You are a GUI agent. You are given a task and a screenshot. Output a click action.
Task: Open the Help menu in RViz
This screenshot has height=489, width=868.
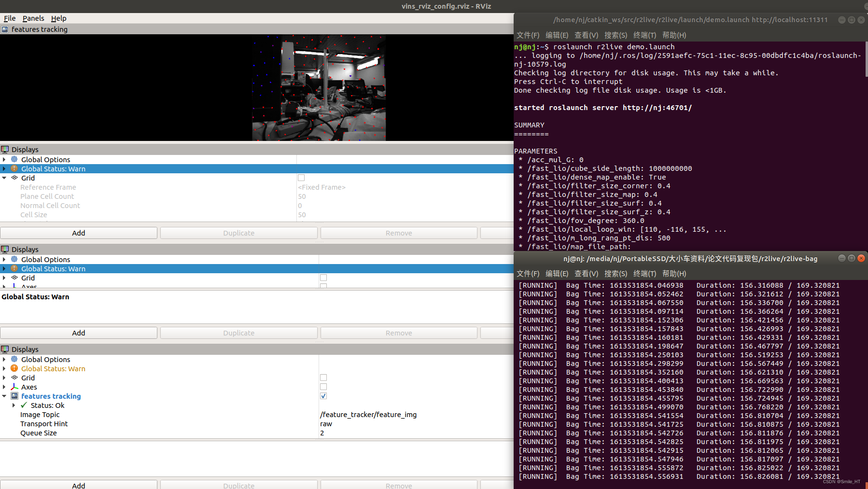click(59, 18)
